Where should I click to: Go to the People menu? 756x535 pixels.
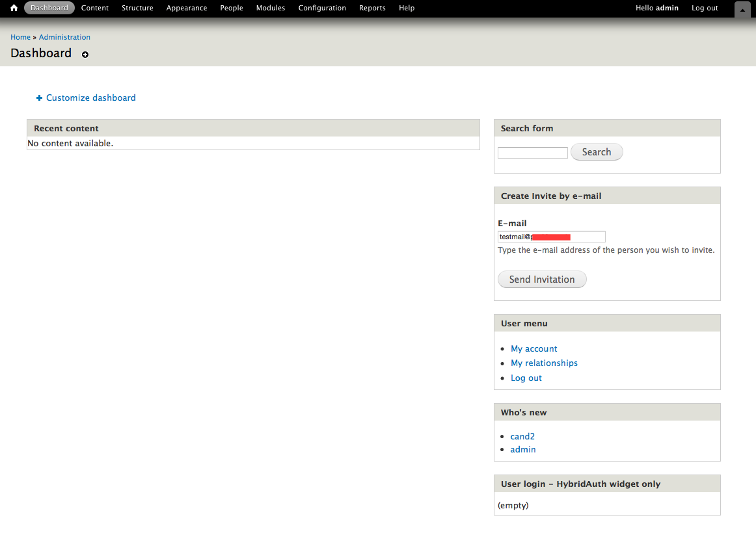232,8
